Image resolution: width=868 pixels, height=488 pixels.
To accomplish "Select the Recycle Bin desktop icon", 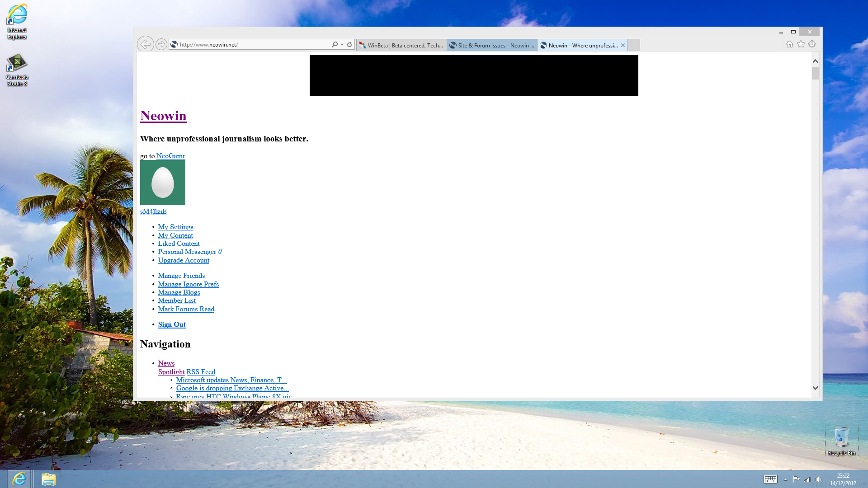I will (x=841, y=441).
